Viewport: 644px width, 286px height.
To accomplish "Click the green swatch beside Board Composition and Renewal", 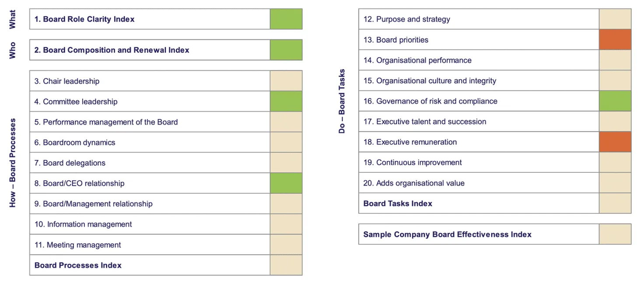I will click(286, 50).
